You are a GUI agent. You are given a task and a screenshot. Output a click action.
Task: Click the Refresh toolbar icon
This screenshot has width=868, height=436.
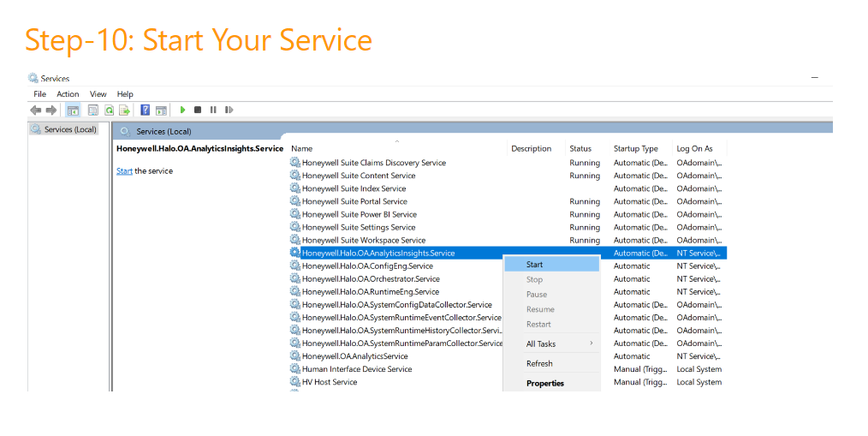(x=109, y=110)
